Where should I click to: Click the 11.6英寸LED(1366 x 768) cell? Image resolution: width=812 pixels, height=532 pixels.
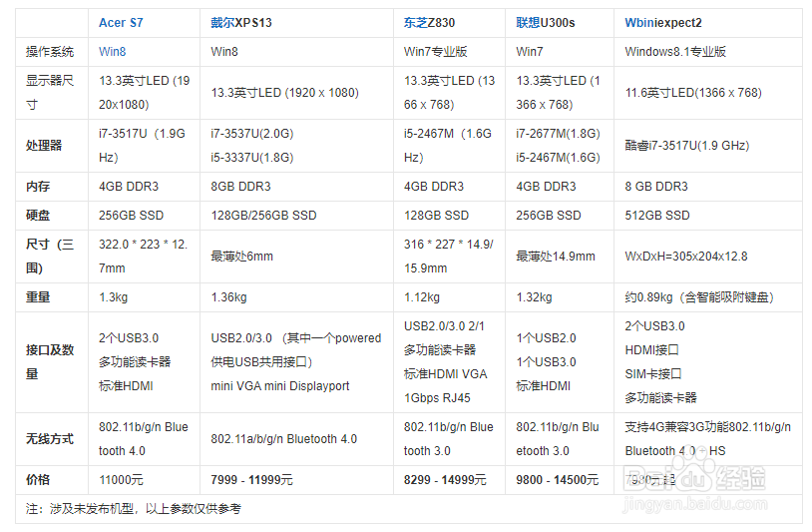point(693,93)
